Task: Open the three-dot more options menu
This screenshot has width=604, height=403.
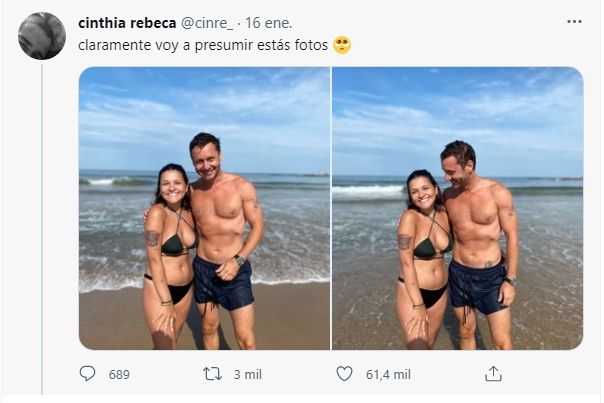Action: tap(574, 21)
